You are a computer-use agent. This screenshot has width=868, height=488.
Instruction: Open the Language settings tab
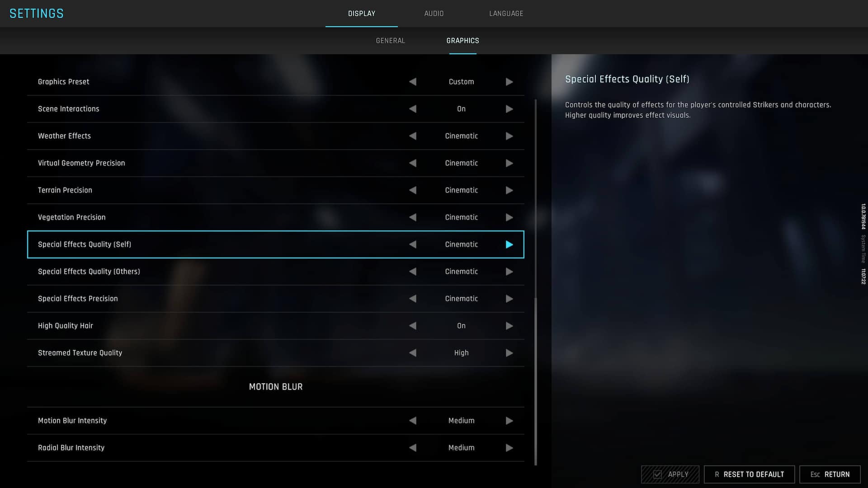[x=506, y=14]
